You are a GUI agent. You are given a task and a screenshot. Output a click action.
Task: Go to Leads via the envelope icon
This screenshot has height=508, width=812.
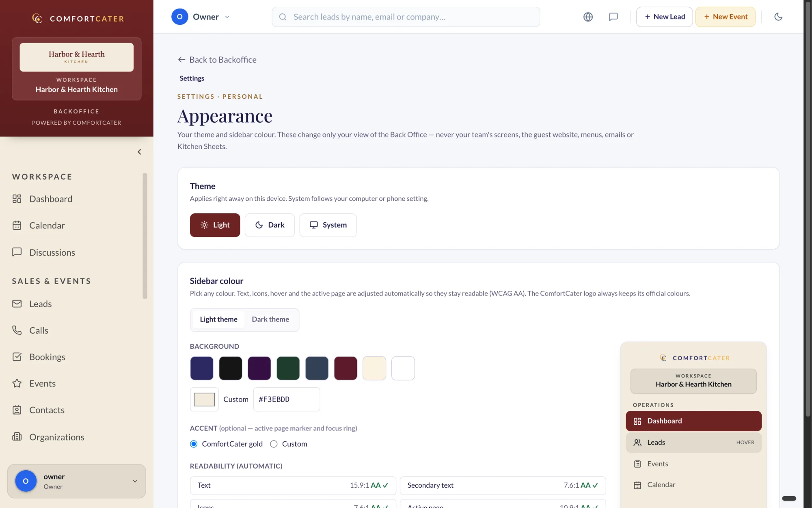(x=17, y=304)
